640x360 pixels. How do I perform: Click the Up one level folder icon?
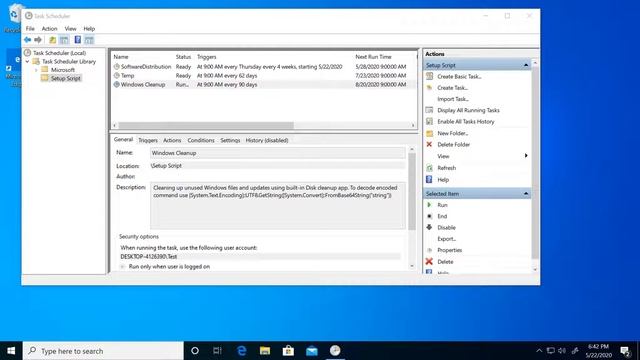coord(53,40)
